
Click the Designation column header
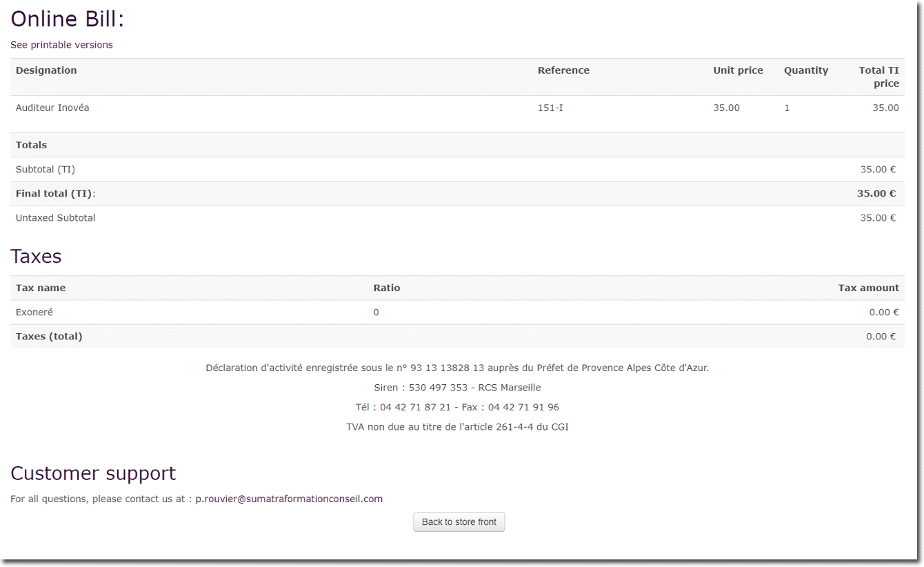(x=46, y=70)
